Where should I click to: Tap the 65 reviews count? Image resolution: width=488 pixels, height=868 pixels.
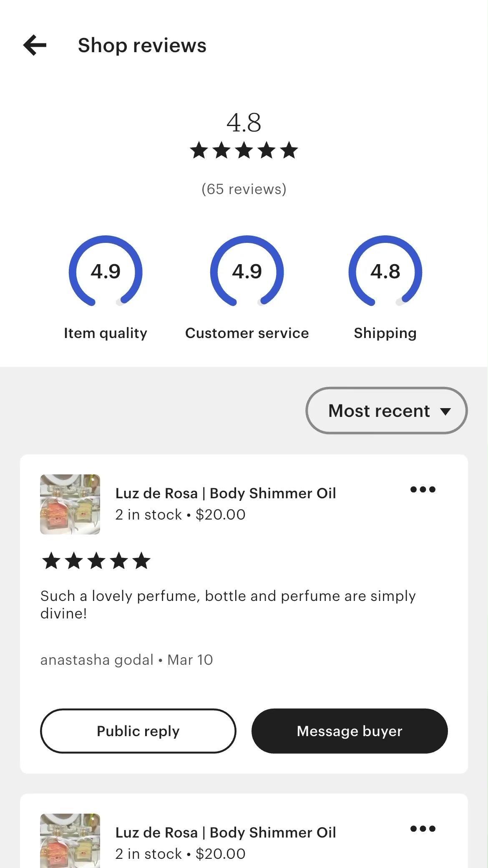(x=244, y=189)
